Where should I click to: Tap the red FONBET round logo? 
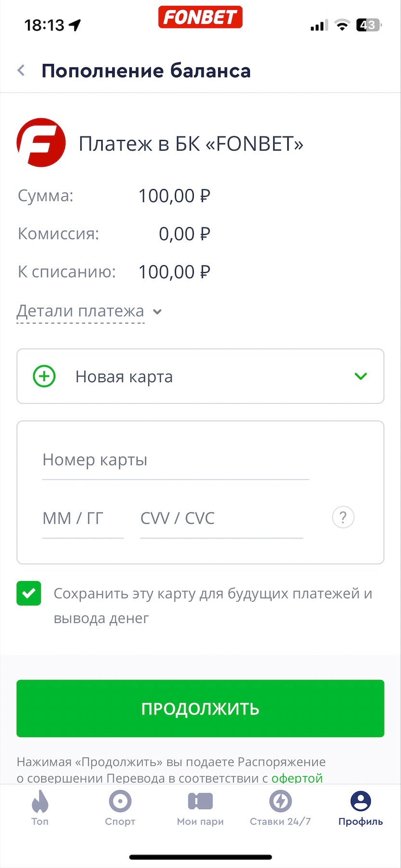click(x=41, y=143)
